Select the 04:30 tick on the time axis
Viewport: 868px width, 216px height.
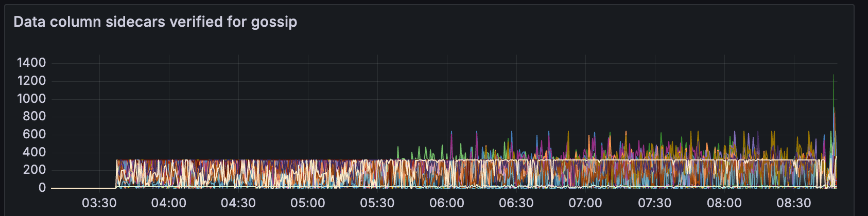(x=238, y=203)
